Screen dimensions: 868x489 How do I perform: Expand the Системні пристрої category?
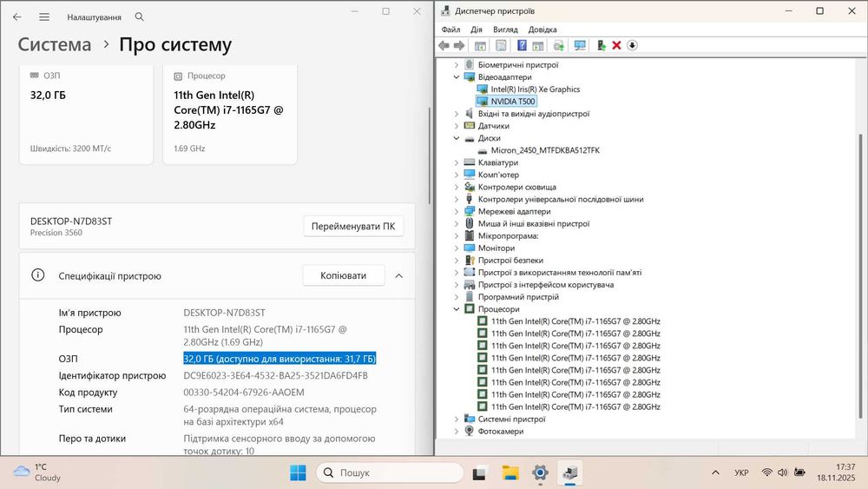457,419
